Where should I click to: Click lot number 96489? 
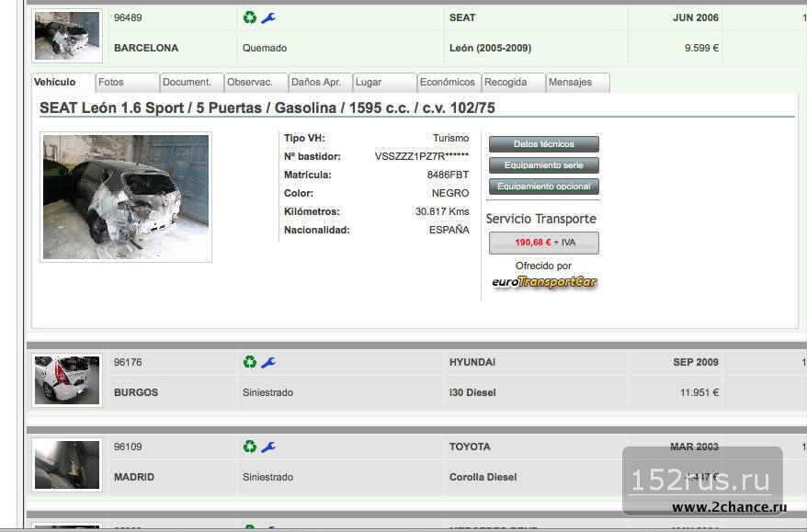pyautogui.click(x=128, y=17)
